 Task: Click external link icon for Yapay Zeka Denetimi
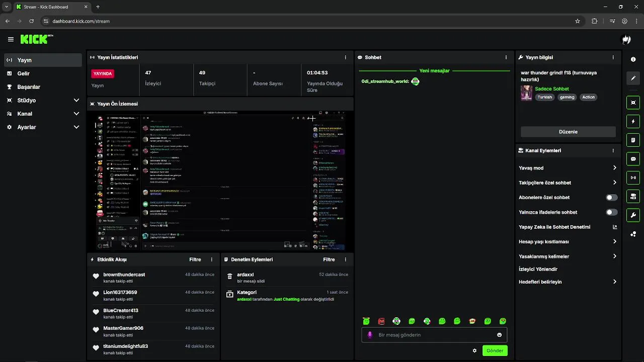tap(615, 227)
